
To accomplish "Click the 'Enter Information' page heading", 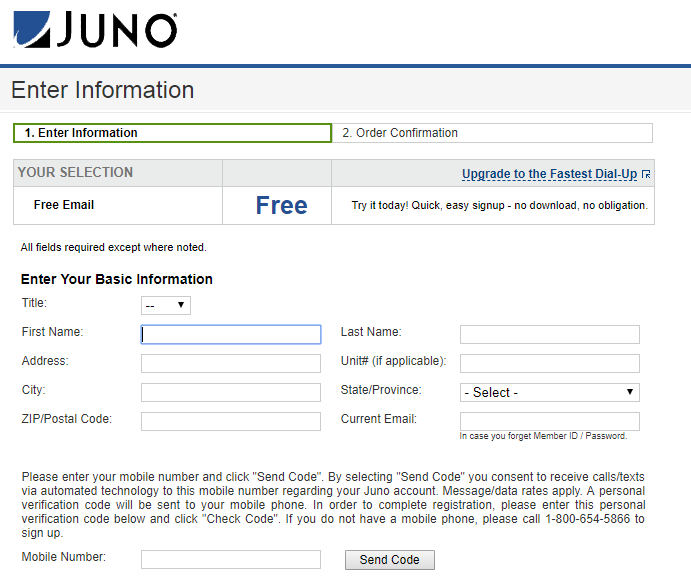I will (x=103, y=90).
